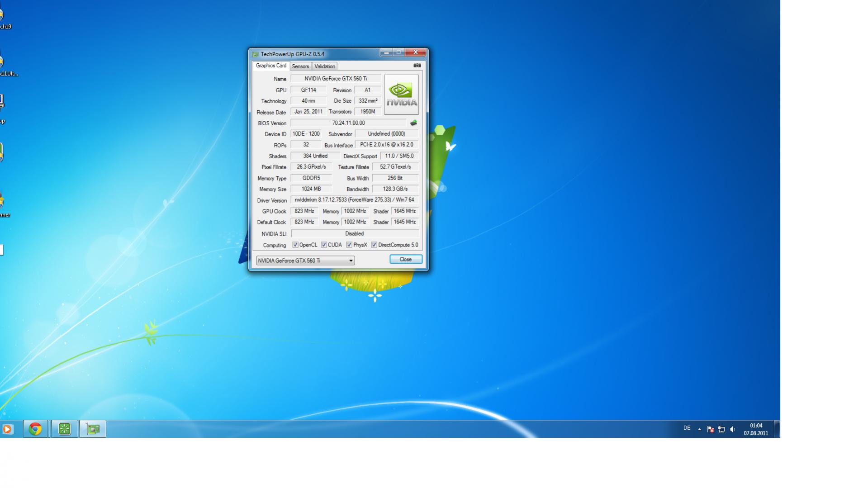The width and height of the screenshot is (868, 488).
Task: Click the GPU-Z title bar app icon
Action: pyautogui.click(x=255, y=54)
